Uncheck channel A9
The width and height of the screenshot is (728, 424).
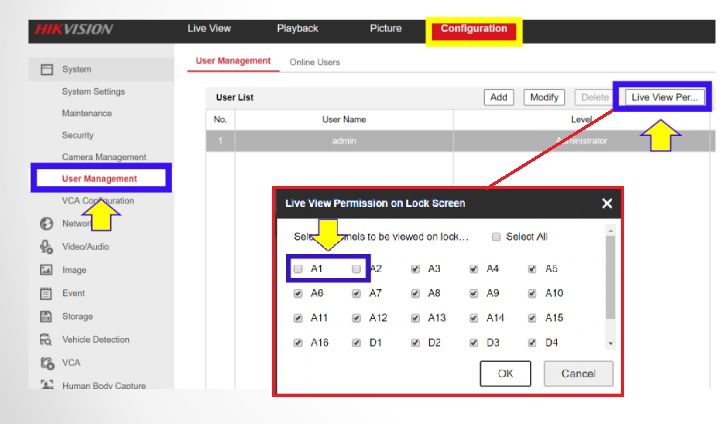pos(474,294)
